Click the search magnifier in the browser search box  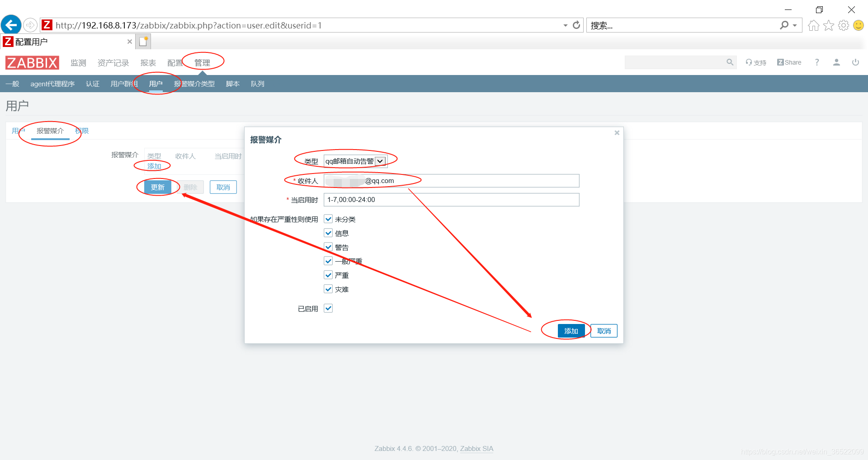tap(784, 25)
